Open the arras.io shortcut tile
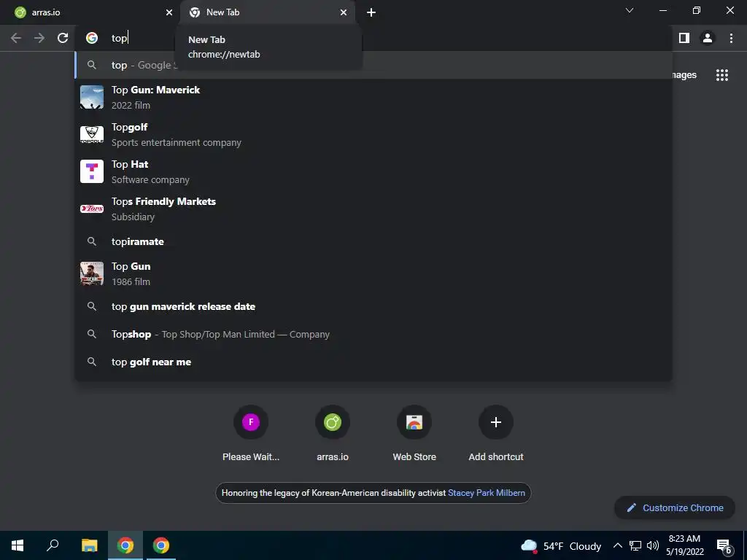 click(x=333, y=433)
